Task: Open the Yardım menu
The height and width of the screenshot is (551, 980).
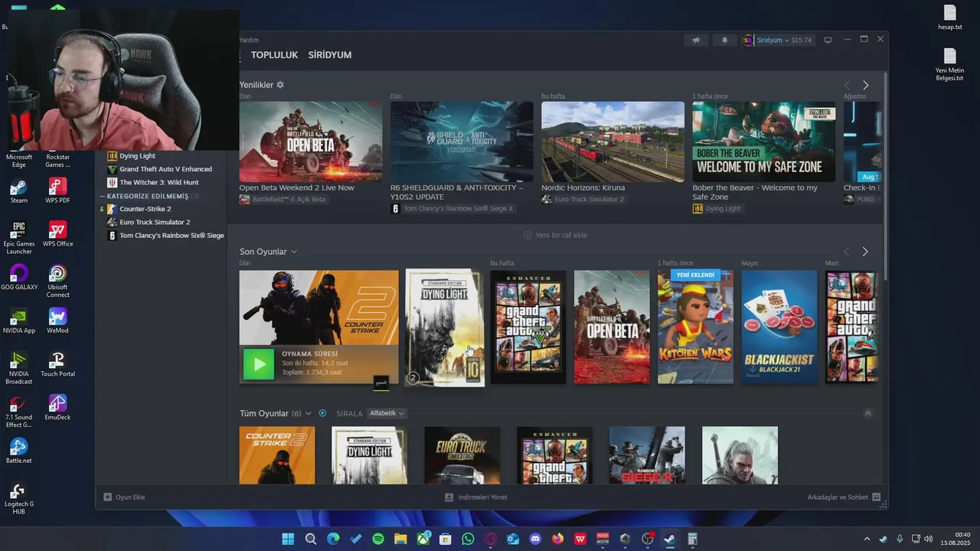Action: 249,40
